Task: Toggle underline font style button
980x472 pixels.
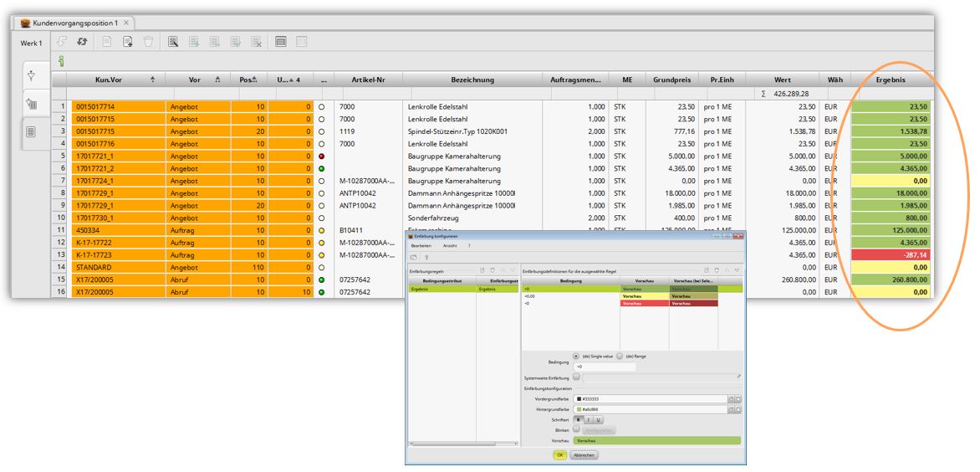Action: pos(598,419)
